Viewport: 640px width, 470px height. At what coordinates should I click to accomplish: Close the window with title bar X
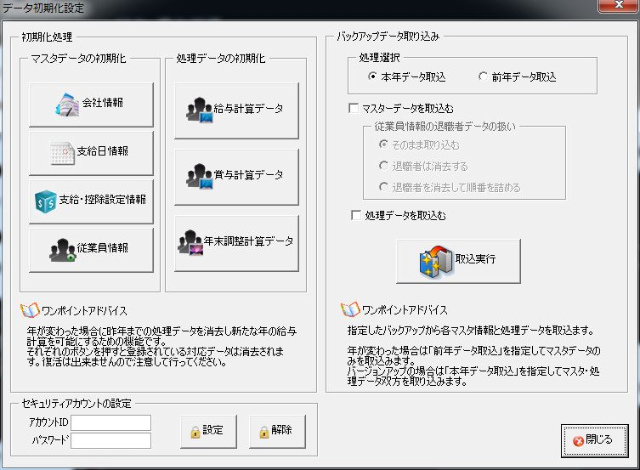coord(618,5)
